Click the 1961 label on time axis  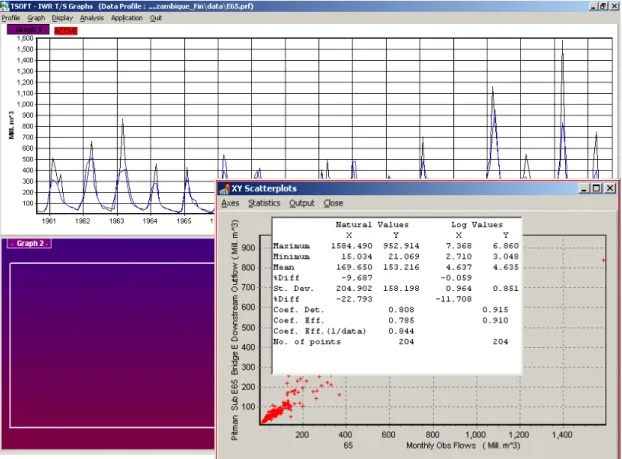coord(49,221)
